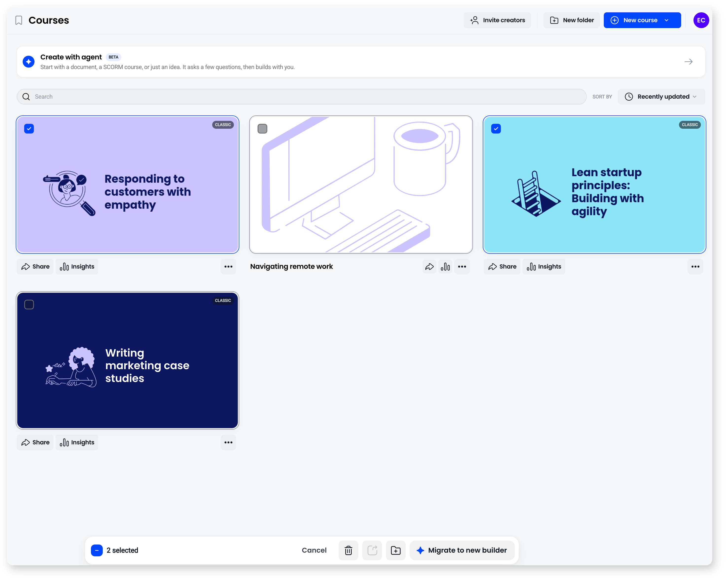Image resolution: width=728 pixels, height=581 pixels.
Task: Share the Lean startup principles course
Action: pyautogui.click(x=502, y=267)
